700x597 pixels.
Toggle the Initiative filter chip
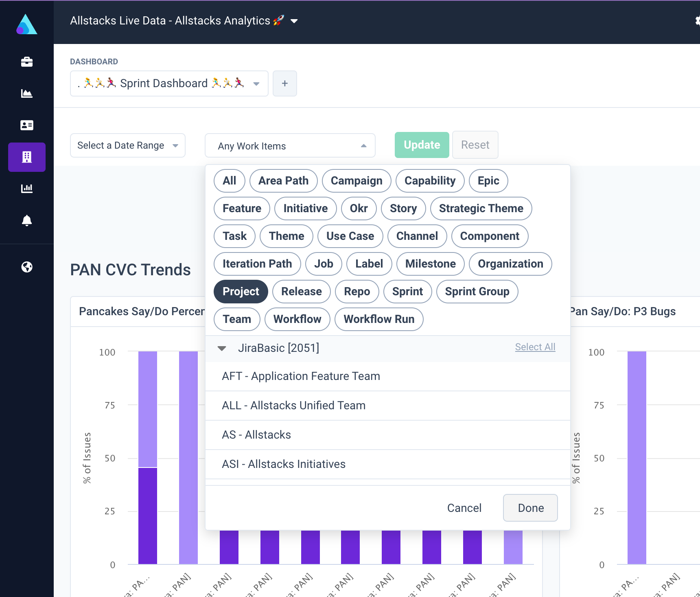tap(306, 209)
